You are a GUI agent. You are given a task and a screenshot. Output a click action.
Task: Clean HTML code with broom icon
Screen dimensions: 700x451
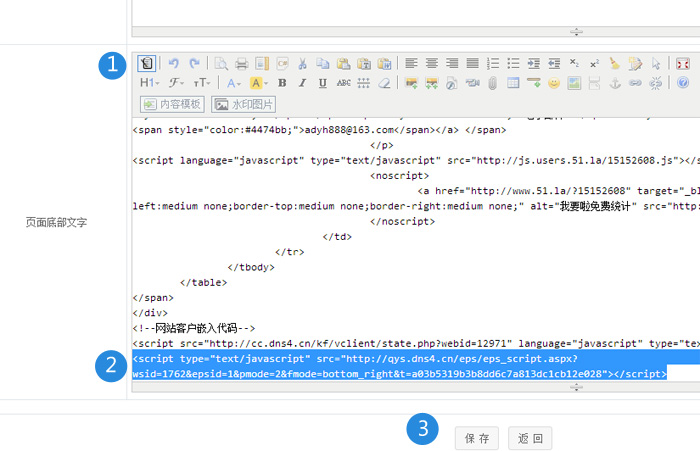(x=615, y=63)
